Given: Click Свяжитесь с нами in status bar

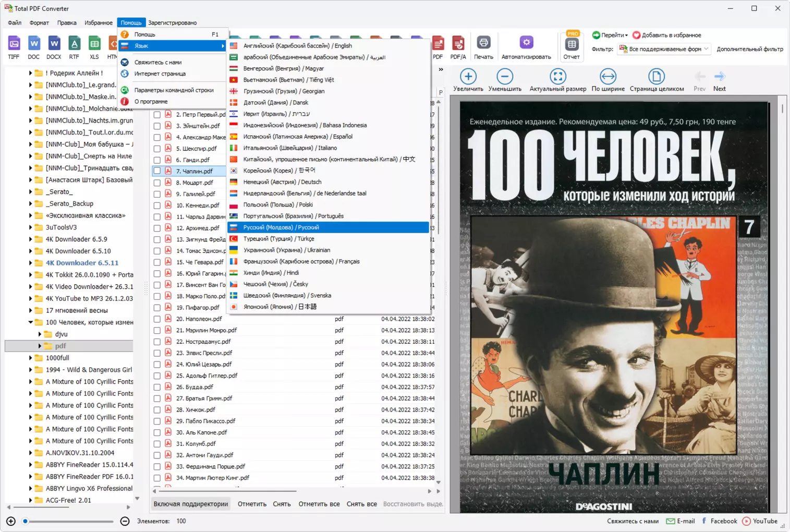Looking at the screenshot, I should [633, 521].
